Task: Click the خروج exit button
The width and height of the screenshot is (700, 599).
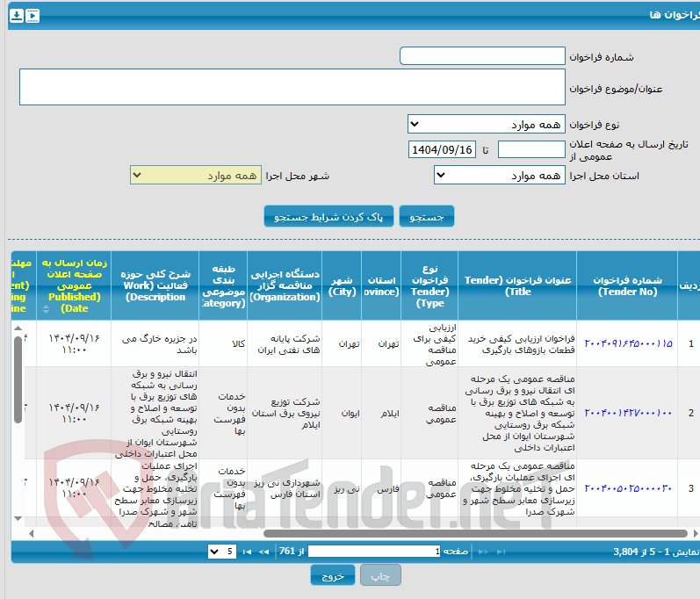Action: click(333, 575)
